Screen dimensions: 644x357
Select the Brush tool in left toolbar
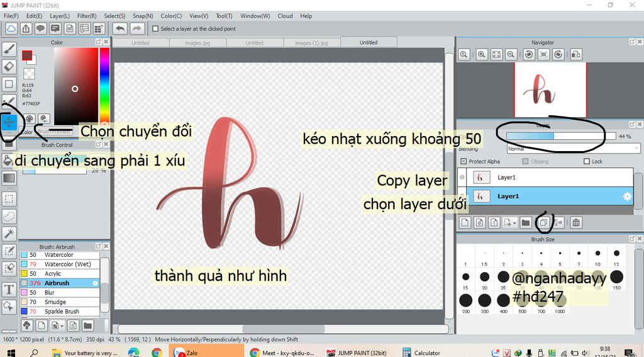[9, 49]
